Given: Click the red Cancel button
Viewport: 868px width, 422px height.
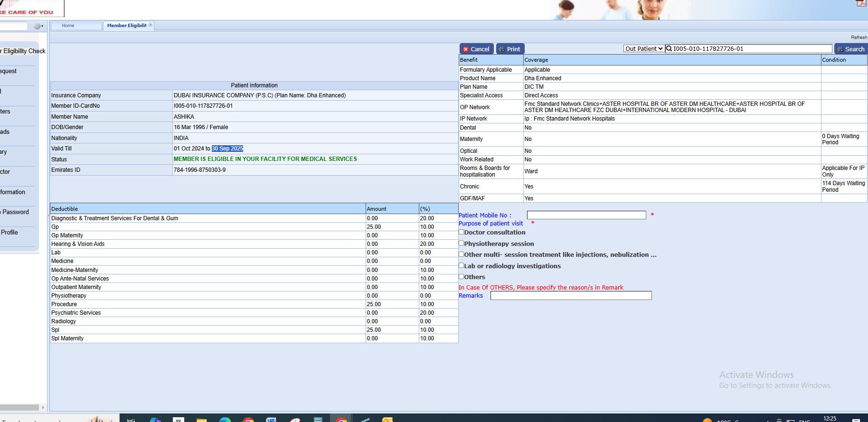Looking at the screenshot, I should click(476, 49).
